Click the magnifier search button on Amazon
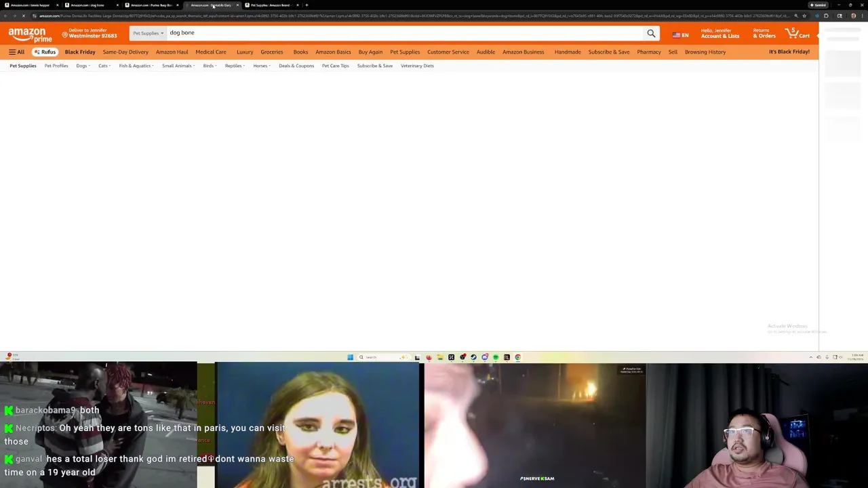Viewport: 868px width, 488px height. click(651, 33)
